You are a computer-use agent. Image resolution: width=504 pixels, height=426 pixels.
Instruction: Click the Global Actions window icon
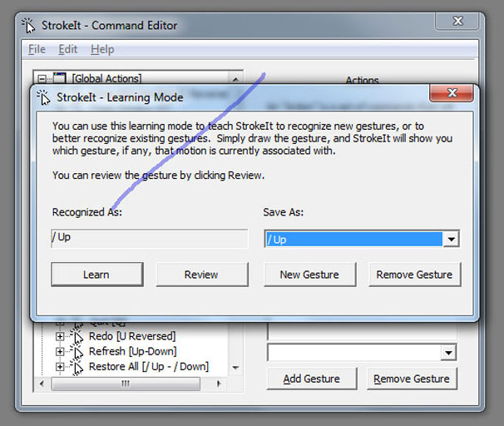59,78
